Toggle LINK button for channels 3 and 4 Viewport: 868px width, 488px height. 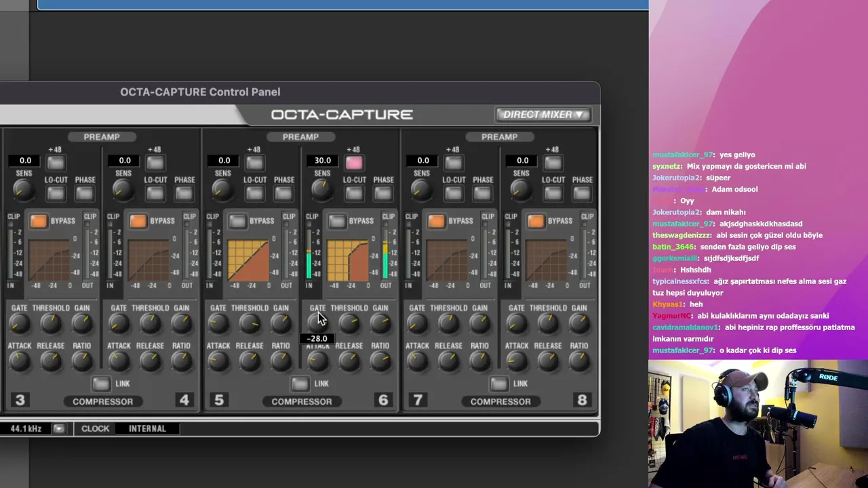pos(101,384)
